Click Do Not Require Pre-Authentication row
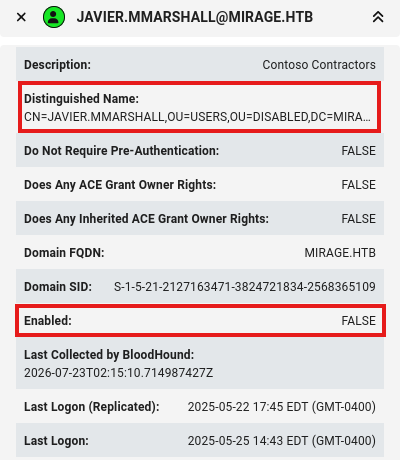400x460 pixels. pos(200,150)
